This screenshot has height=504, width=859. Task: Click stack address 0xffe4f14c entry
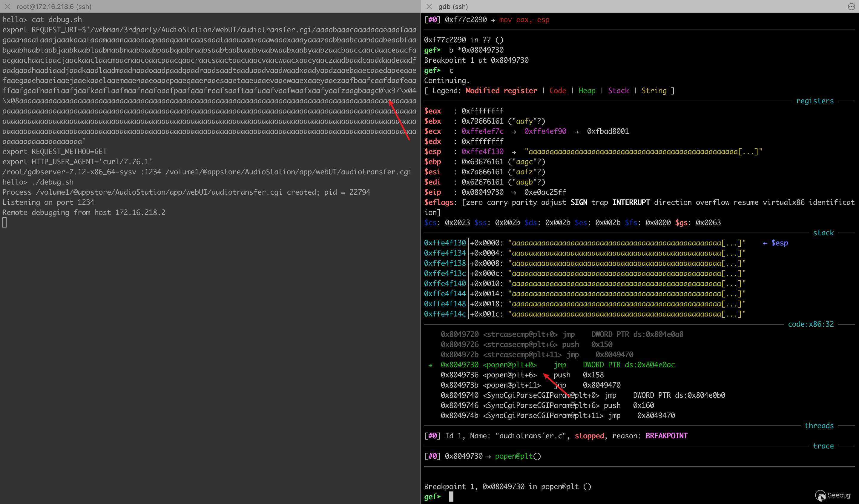(444, 314)
